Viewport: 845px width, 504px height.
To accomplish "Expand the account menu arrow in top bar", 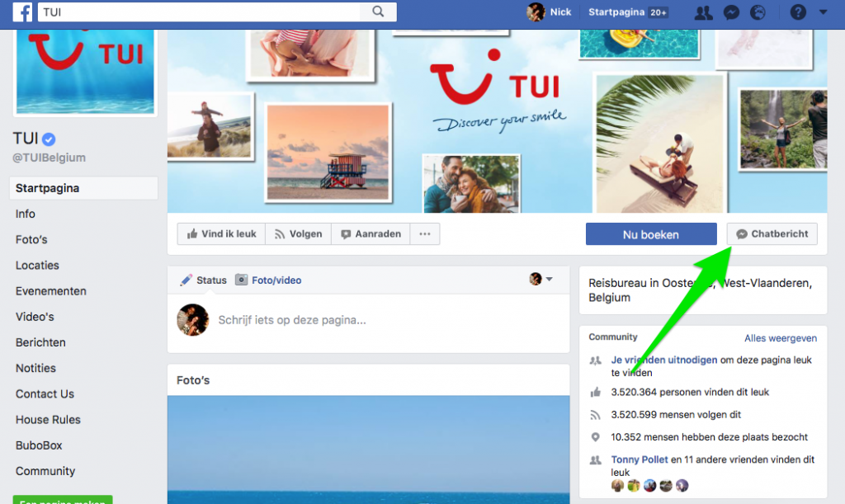I will coord(823,12).
